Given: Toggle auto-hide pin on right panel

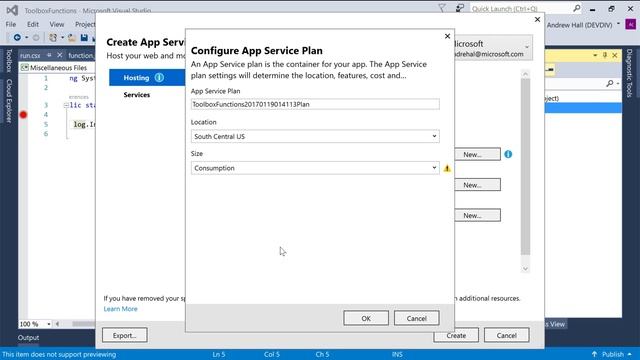Looking at the screenshot, I should (605, 55).
